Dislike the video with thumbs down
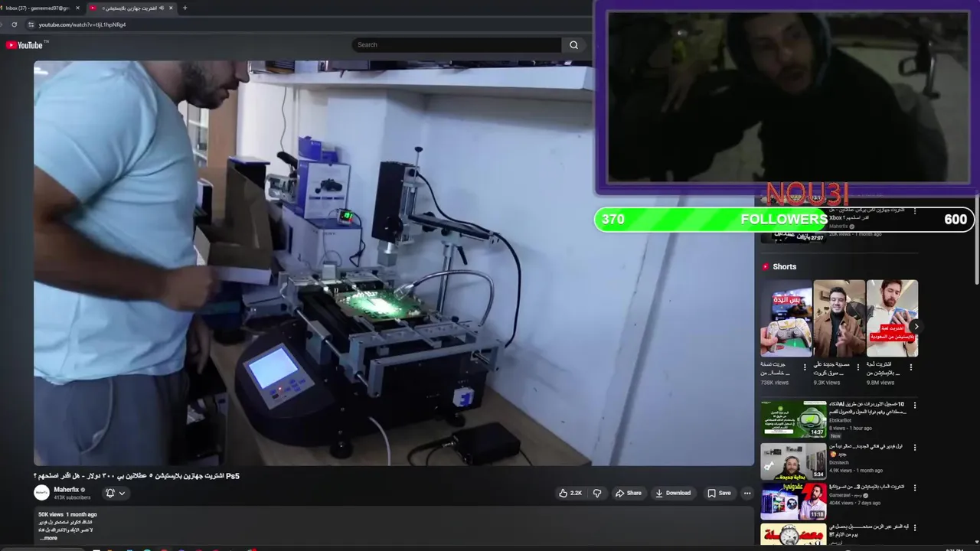This screenshot has width=980, height=551. coord(597,493)
